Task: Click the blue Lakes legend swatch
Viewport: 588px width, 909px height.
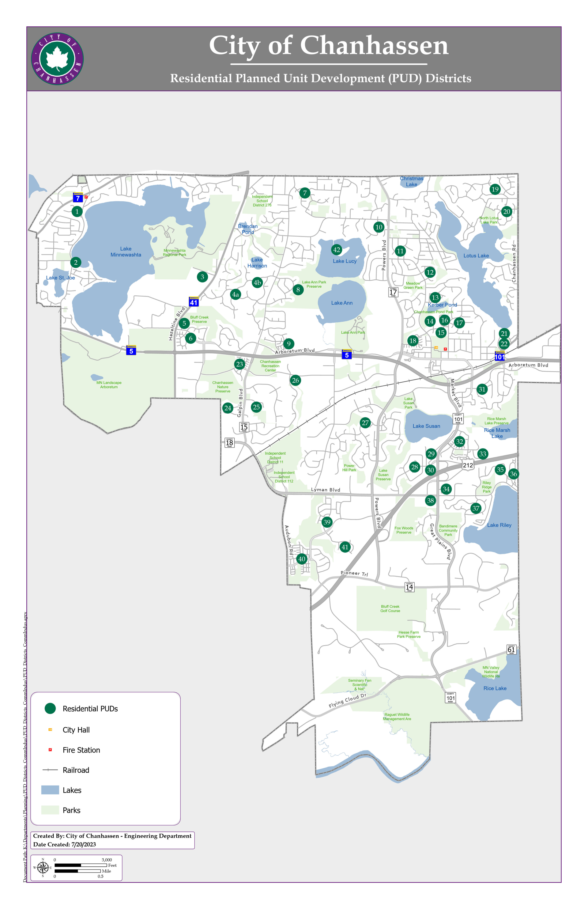Action: pyautogui.click(x=50, y=790)
